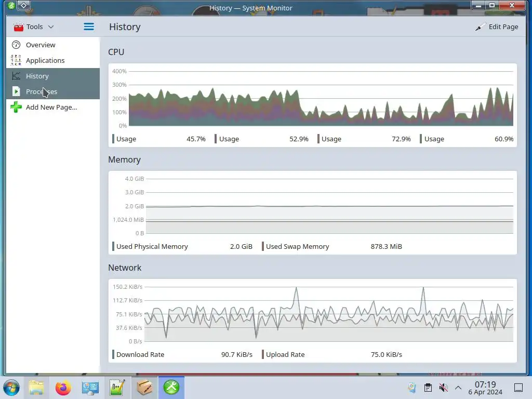
Task: Click the Used Swap Memory color indicator
Action: pyautogui.click(x=262, y=247)
